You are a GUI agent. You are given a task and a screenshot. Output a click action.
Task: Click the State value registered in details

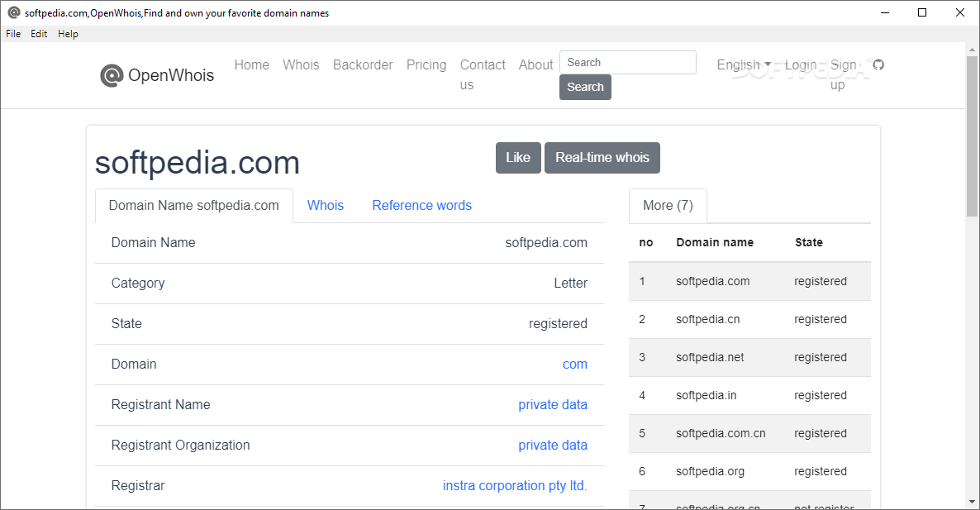point(558,324)
